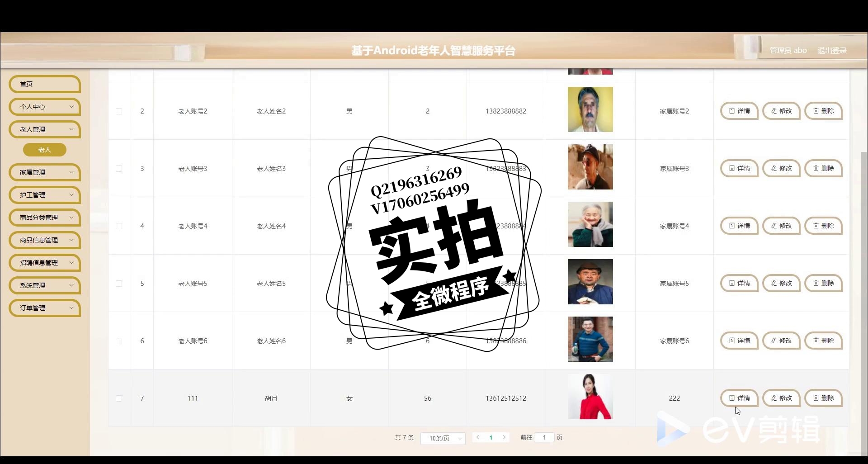
Task: Expand 家属管理 in sidebar
Action: tap(44, 172)
